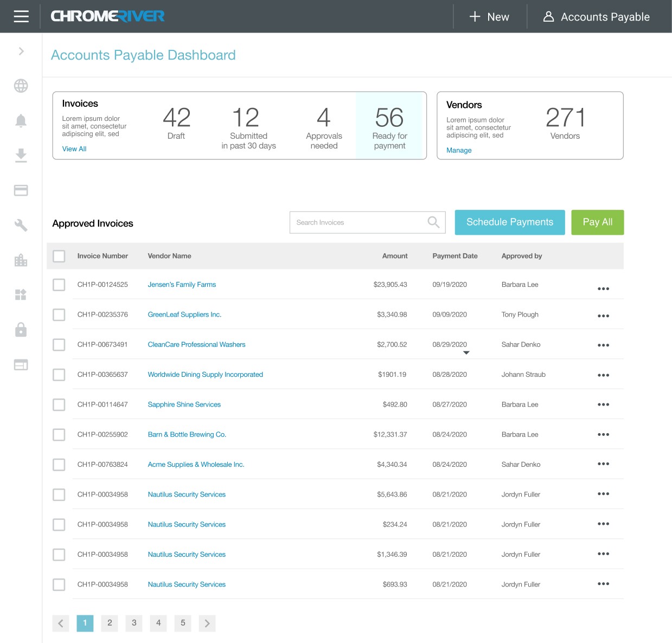
Task: Check invoice CH1P-00255902 checkbox
Action: point(59,435)
